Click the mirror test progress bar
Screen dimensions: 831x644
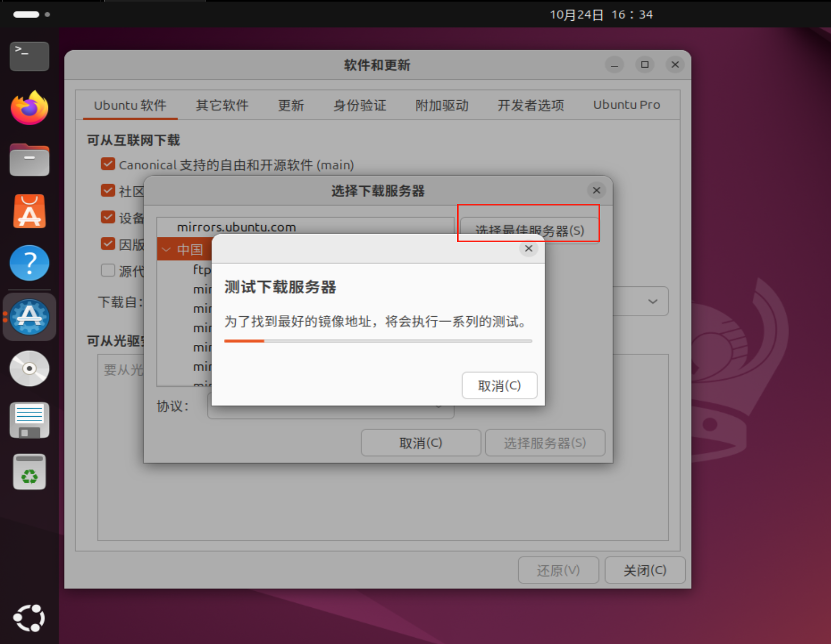tap(378, 341)
